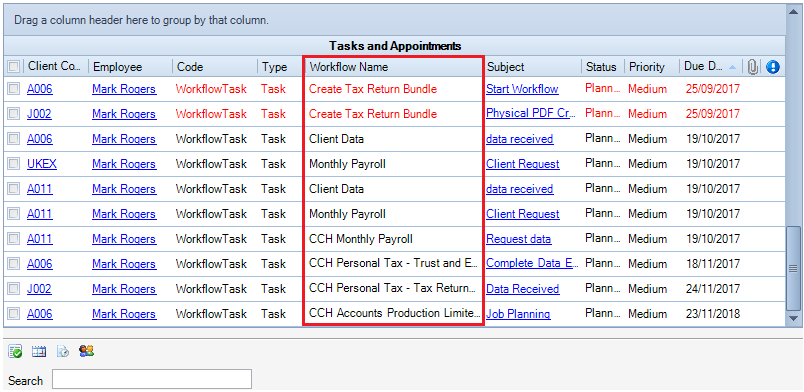Click the vertical scrollbar thumb

tap(794, 268)
